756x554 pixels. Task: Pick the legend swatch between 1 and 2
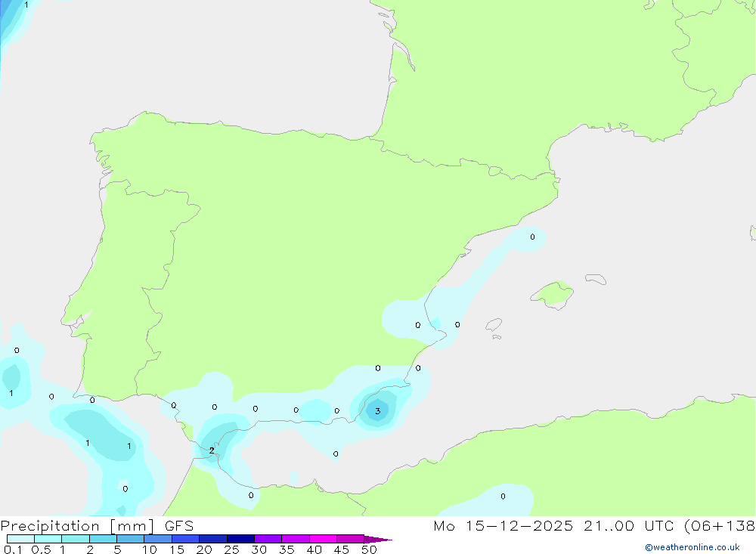click(76, 539)
